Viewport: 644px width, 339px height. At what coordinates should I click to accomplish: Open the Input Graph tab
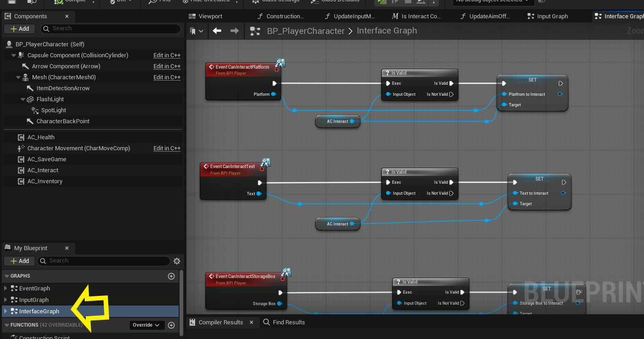click(x=552, y=16)
